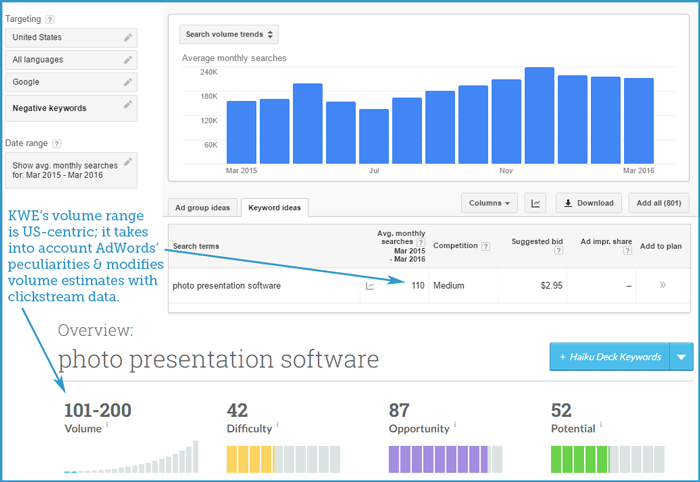The height and width of the screenshot is (482, 700).
Task: Edit the Google network setting
Action: click(x=127, y=82)
